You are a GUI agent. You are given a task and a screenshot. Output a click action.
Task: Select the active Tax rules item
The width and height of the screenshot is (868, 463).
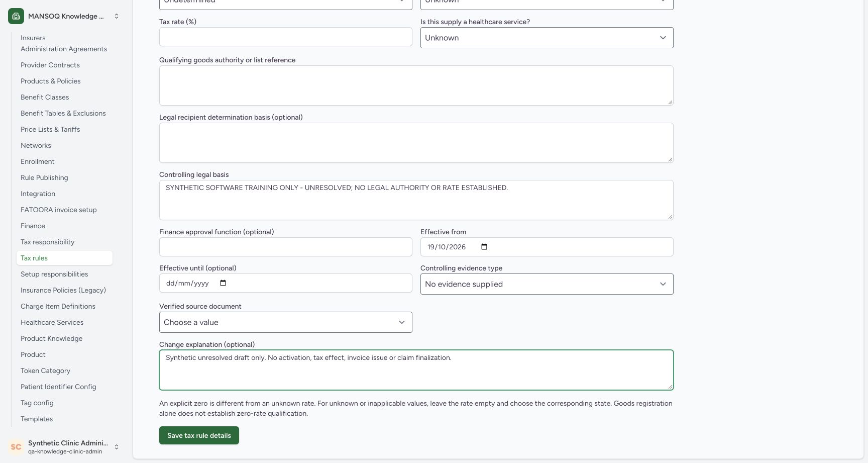pos(64,258)
